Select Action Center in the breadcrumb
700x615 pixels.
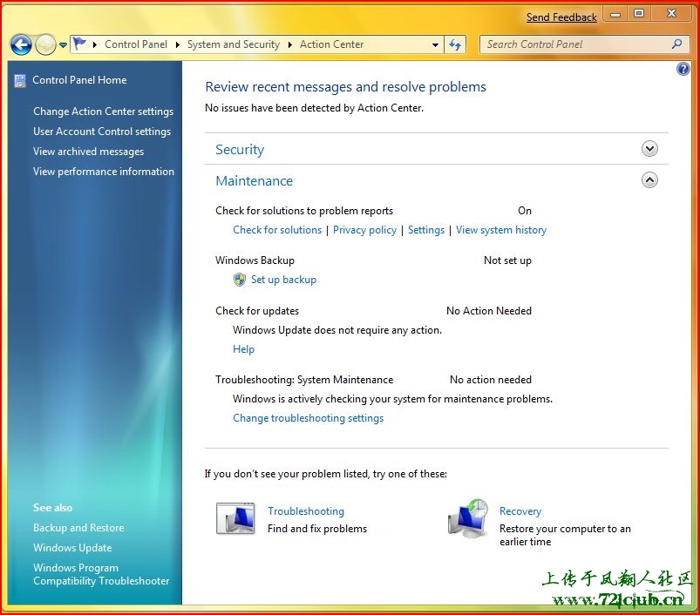(x=332, y=44)
